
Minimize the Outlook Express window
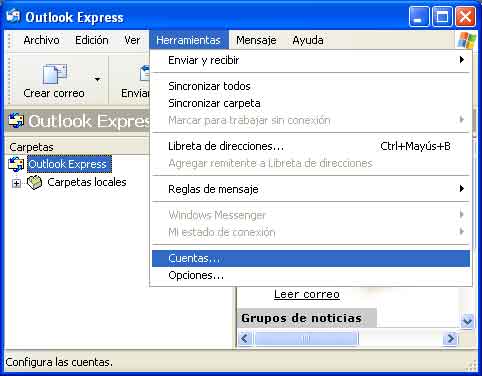419,17
